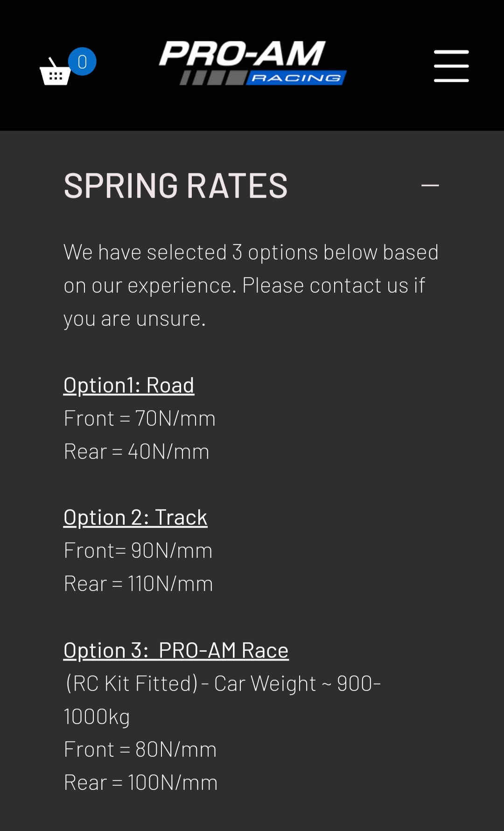This screenshot has height=831, width=504.
Task: Click the Rear = 40N/mm road rate
Action: [136, 451]
